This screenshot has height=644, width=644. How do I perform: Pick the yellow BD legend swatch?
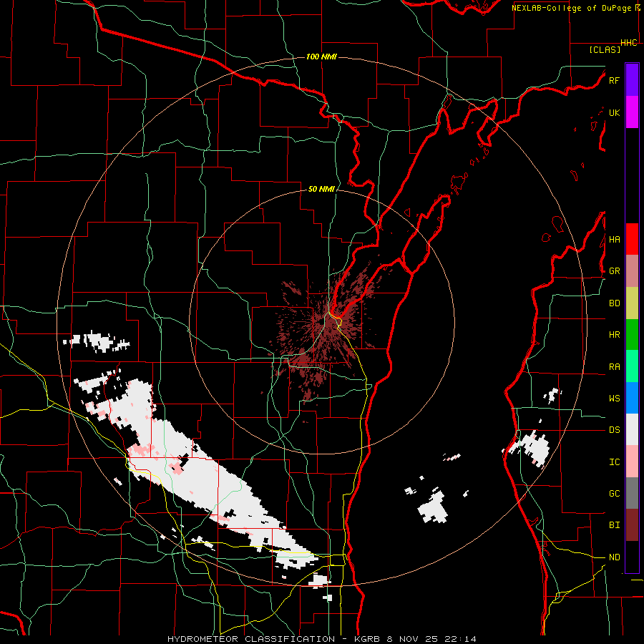(632, 303)
